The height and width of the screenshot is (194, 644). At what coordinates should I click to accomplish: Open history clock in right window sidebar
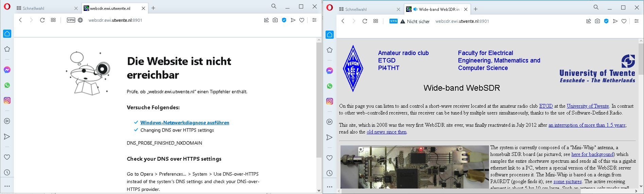pos(329,173)
